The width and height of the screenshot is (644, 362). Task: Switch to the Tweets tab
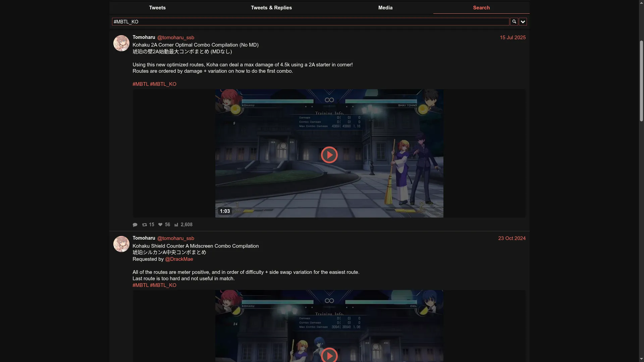click(x=157, y=8)
